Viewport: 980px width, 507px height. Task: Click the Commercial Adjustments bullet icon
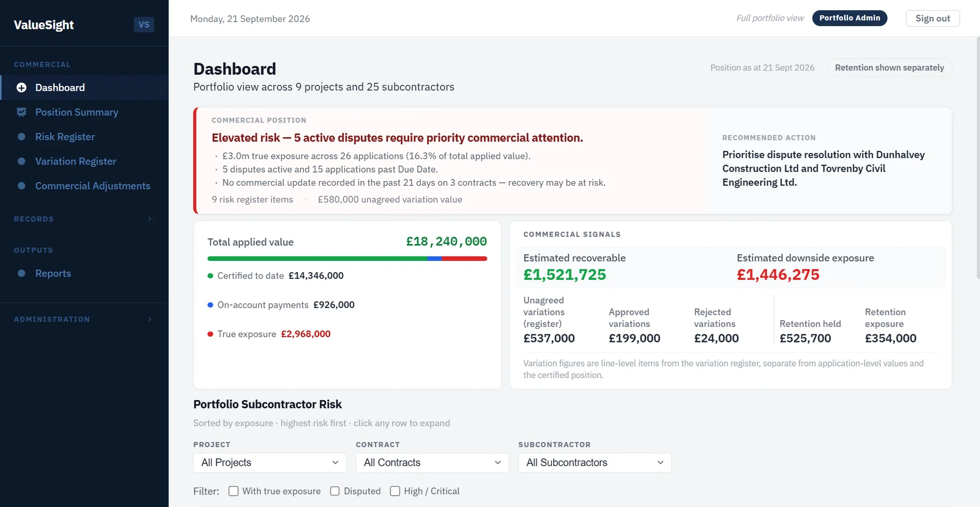point(21,186)
